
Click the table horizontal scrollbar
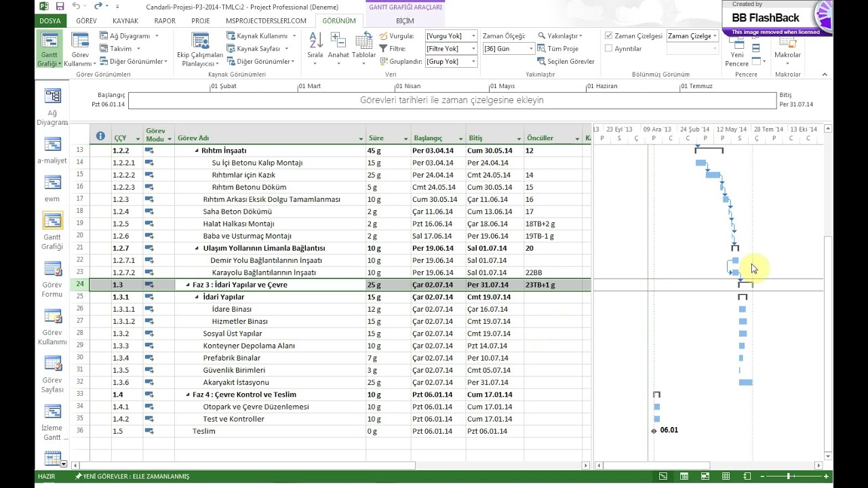pos(247,466)
